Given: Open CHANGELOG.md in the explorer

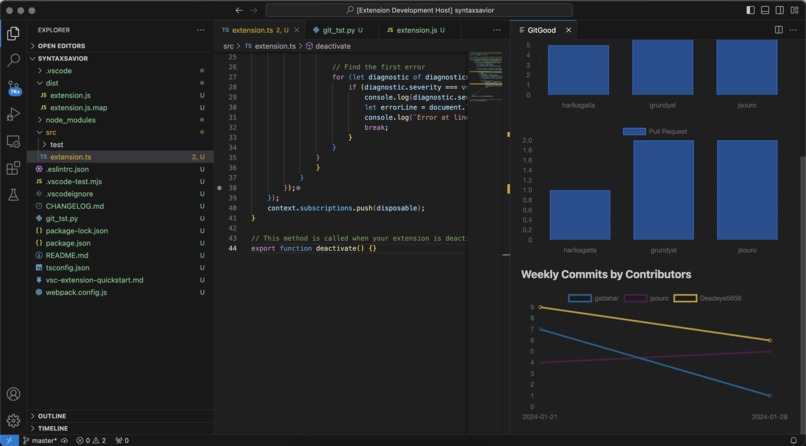Looking at the screenshot, I should tap(120, 206).
